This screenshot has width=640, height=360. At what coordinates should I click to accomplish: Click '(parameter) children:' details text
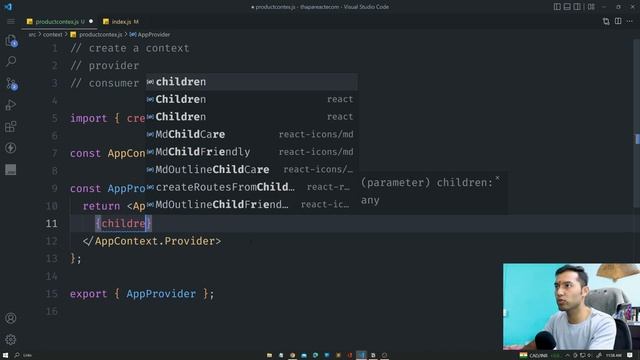pyautogui.click(x=427, y=182)
